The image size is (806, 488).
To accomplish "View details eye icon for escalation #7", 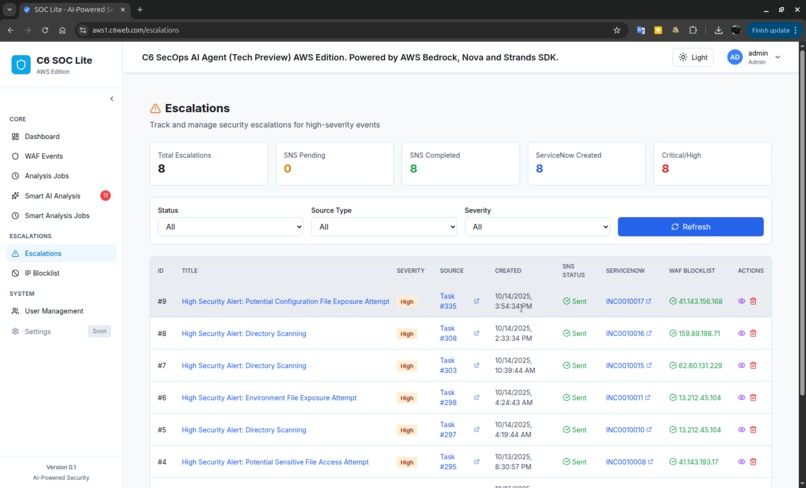I will [x=741, y=366].
